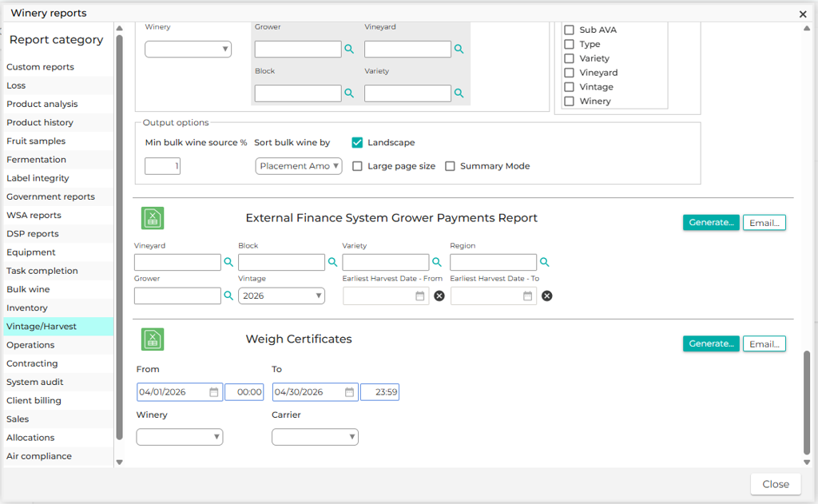Check the Vineyard checkbox
818x504 pixels.
pyautogui.click(x=569, y=73)
